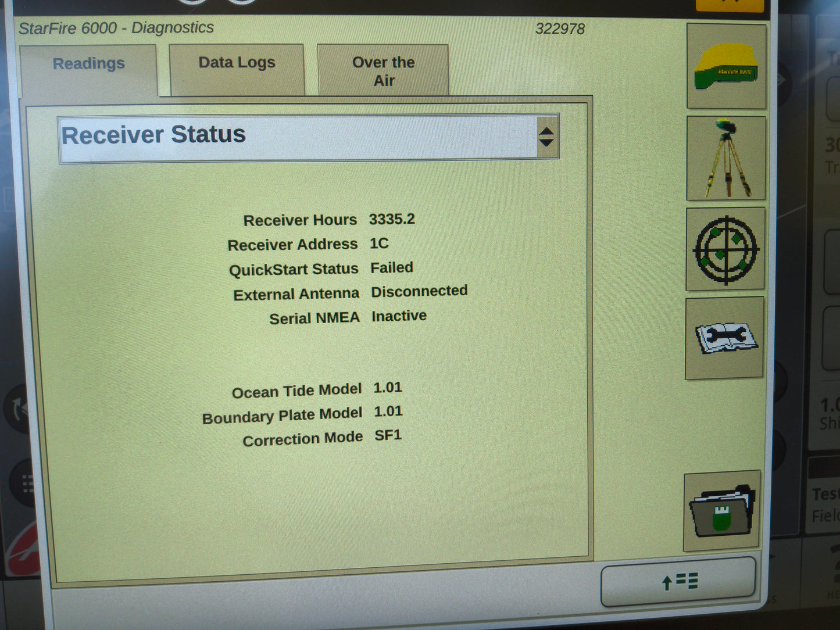Viewport: 840px width, 630px height.
Task: Switch to the Data Logs tab
Action: coord(237,63)
